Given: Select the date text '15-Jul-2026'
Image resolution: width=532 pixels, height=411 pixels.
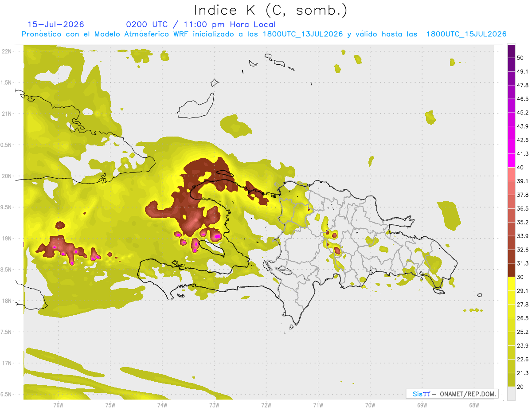Looking at the screenshot, I should [x=56, y=24].
